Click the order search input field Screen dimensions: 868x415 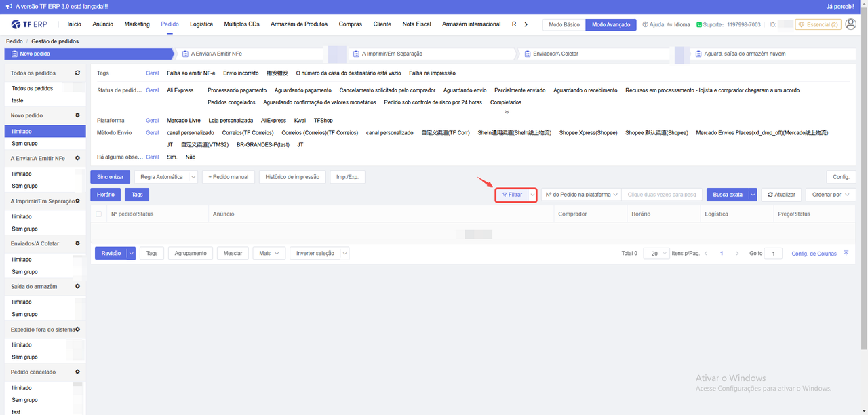pos(662,195)
